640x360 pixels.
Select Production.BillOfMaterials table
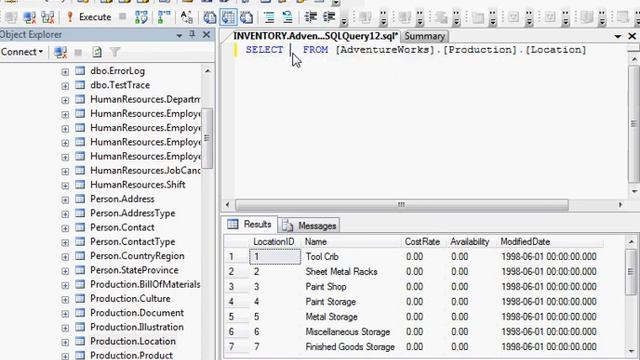pyautogui.click(x=145, y=284)
